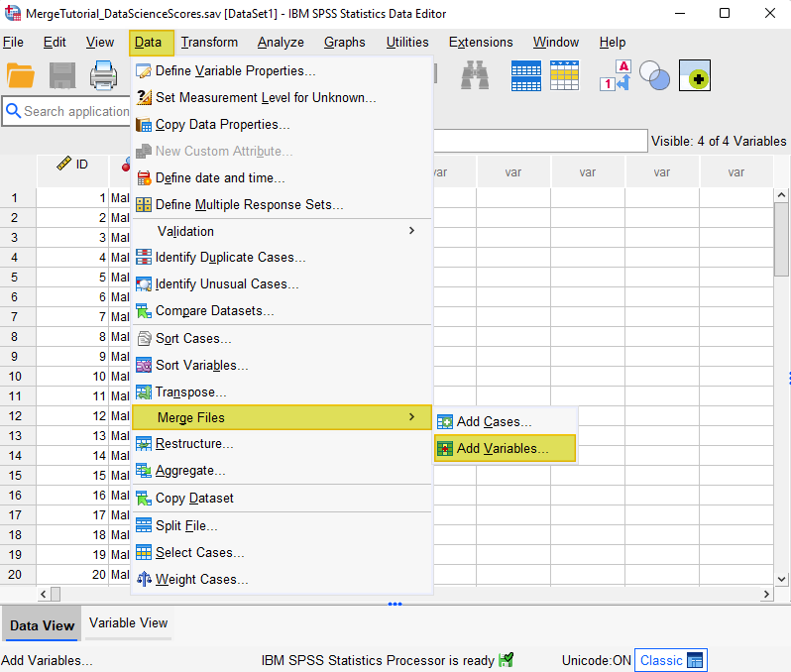This screenshot has width=791, height=672.
Task: Open the View menu
Action: point(100,43)
